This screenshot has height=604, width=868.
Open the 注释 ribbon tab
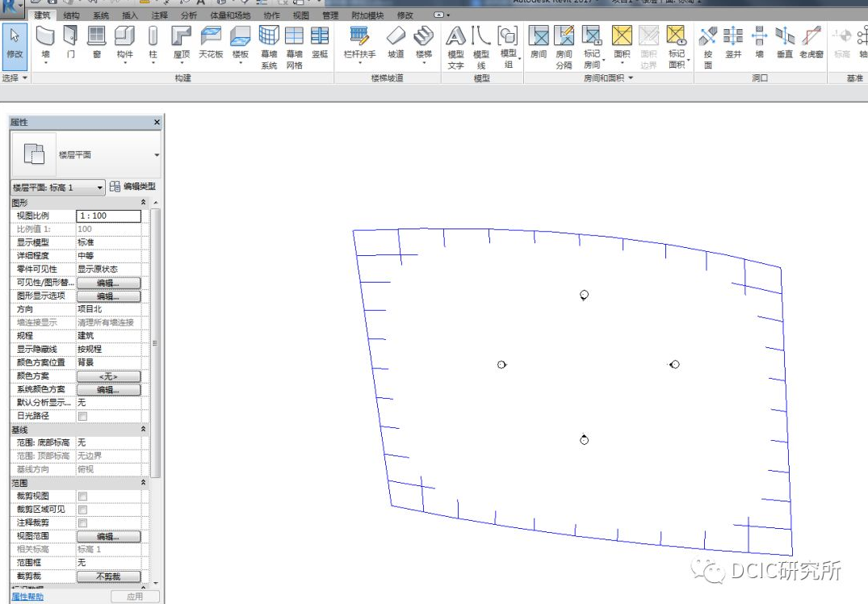159,15
